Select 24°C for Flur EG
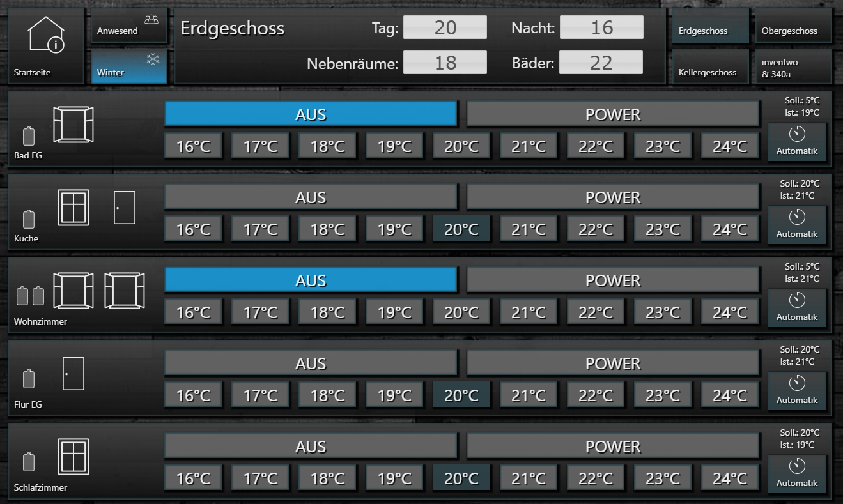Image resolution: width=843 pixels, height=504 pixels. coord(730,395)
